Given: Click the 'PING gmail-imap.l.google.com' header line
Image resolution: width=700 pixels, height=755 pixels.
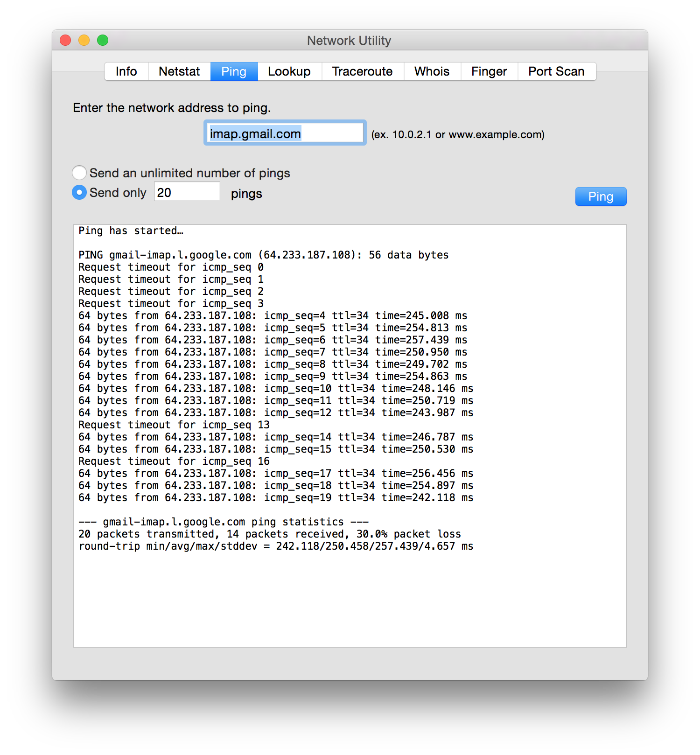Looking at the screenshot, I should pos(264,255).
